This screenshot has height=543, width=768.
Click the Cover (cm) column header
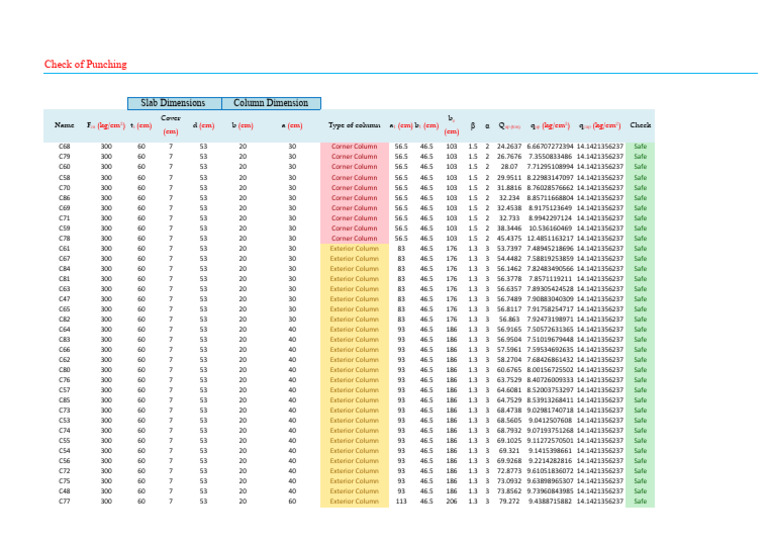(x=171, y=124)
